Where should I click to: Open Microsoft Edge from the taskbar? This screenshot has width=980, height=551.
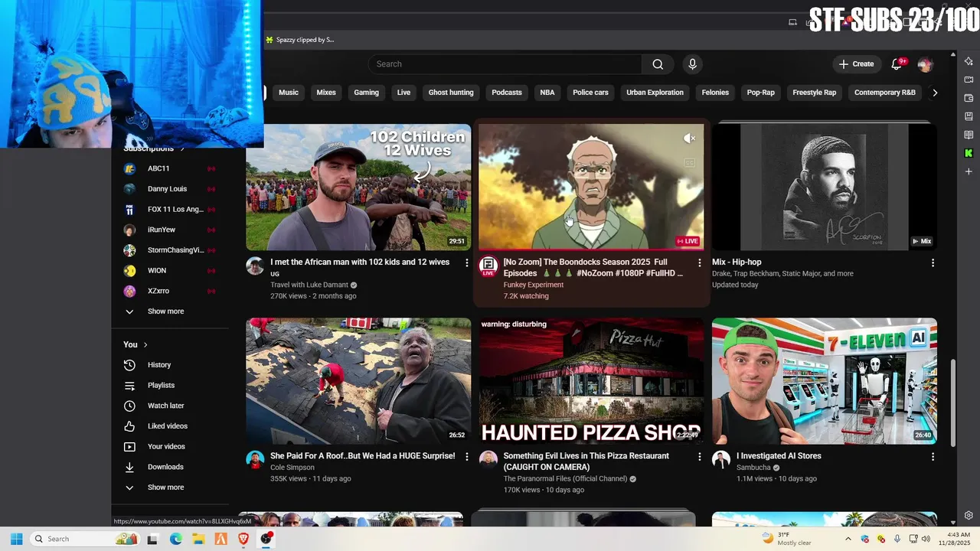[x=175, y=539]
